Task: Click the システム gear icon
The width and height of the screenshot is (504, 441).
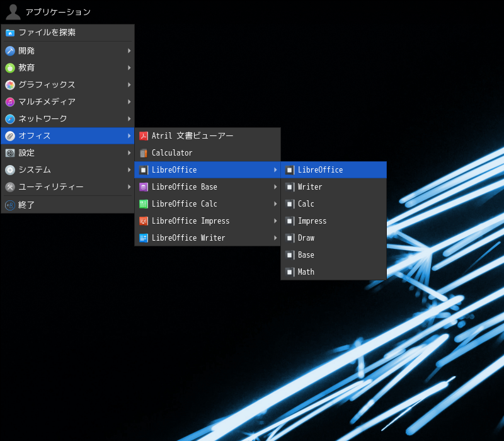Action: pos(10,170)
